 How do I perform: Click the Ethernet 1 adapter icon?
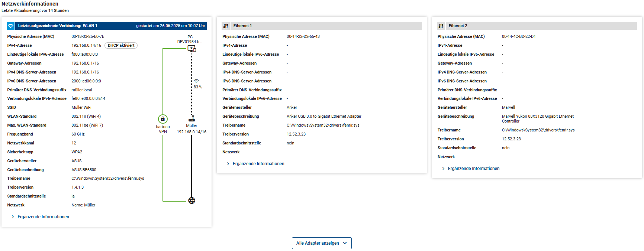pyautogui.click(x=226, y=26)
